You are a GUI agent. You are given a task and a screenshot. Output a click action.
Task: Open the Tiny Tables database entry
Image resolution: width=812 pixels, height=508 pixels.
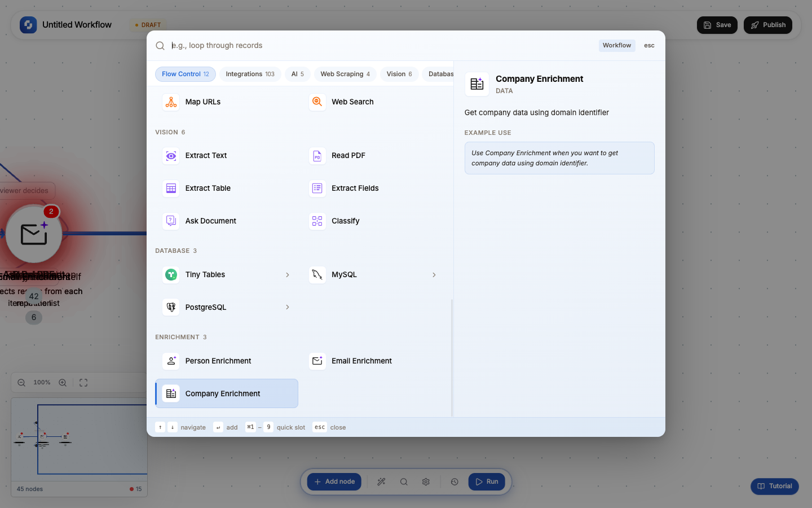click(x=227, y=275)
